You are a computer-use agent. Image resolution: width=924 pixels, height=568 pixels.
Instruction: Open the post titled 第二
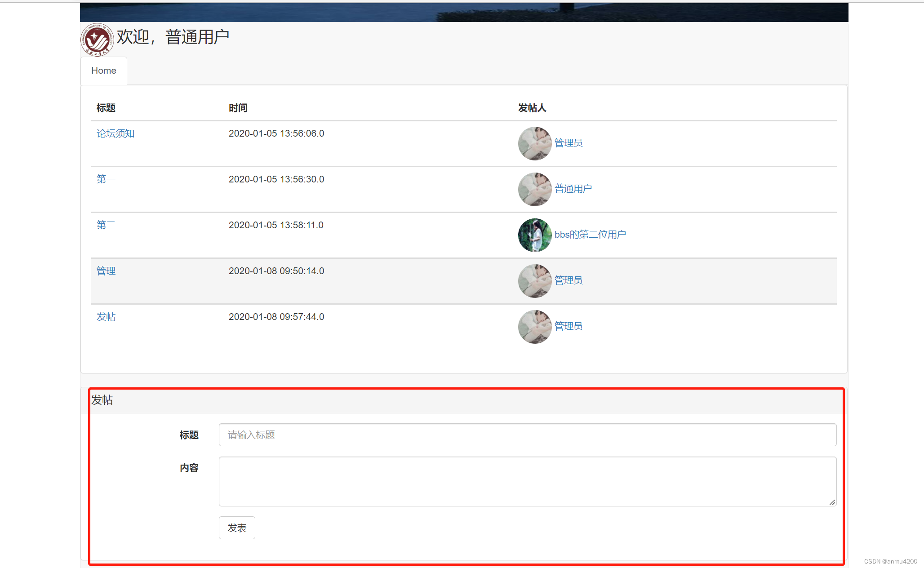coord(106,225)
